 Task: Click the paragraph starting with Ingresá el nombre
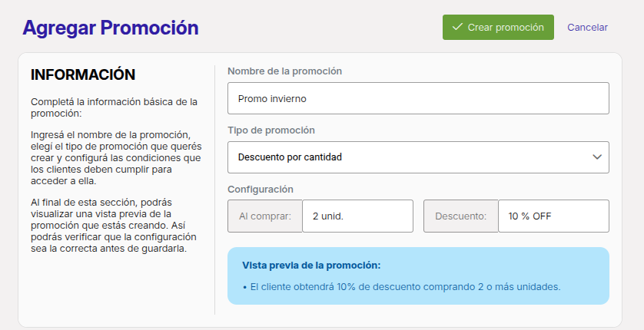coord(116,158)
